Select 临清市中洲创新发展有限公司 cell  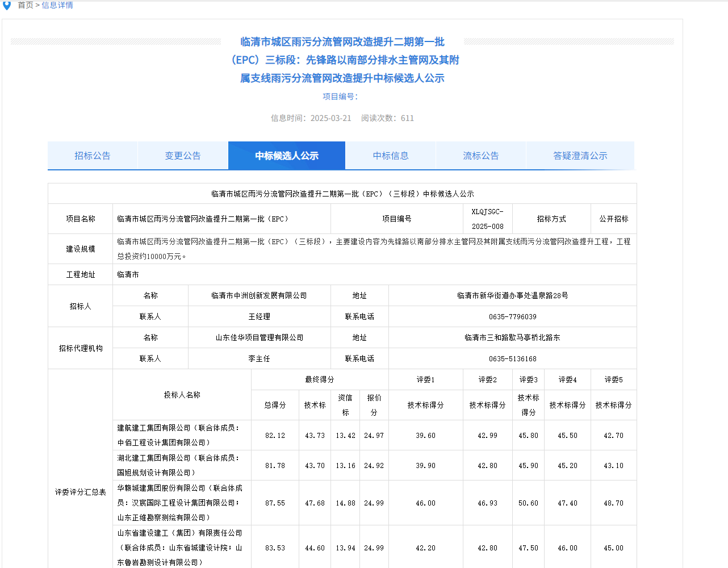260,295
